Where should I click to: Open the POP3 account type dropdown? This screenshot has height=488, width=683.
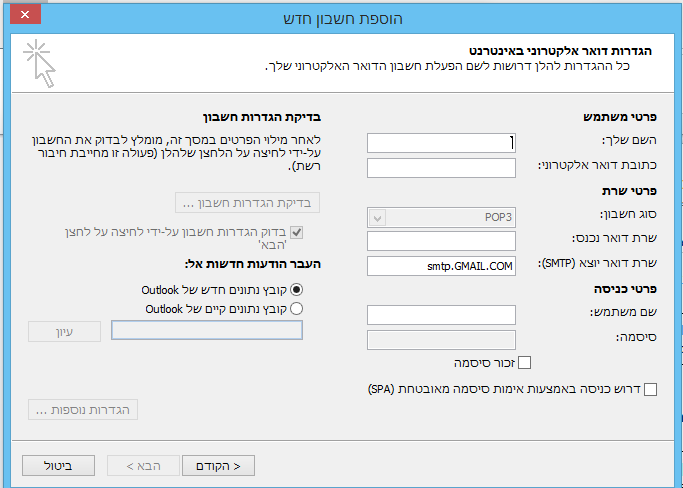[x=441, y=217]
